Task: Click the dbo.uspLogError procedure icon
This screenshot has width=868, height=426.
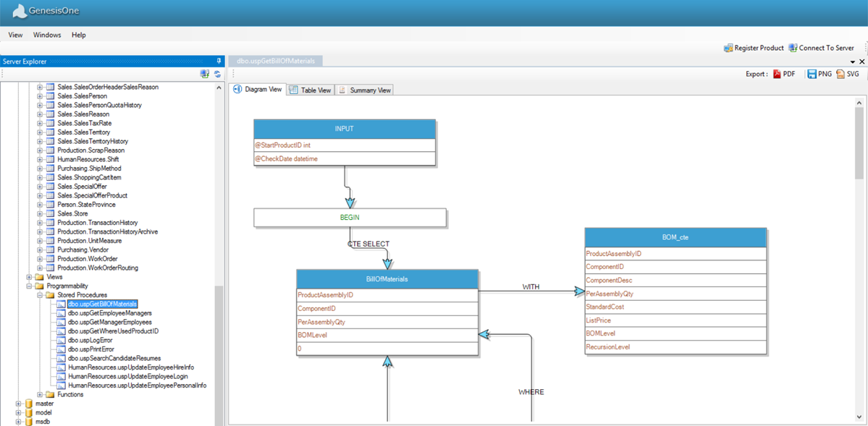Action: [60, 340]
